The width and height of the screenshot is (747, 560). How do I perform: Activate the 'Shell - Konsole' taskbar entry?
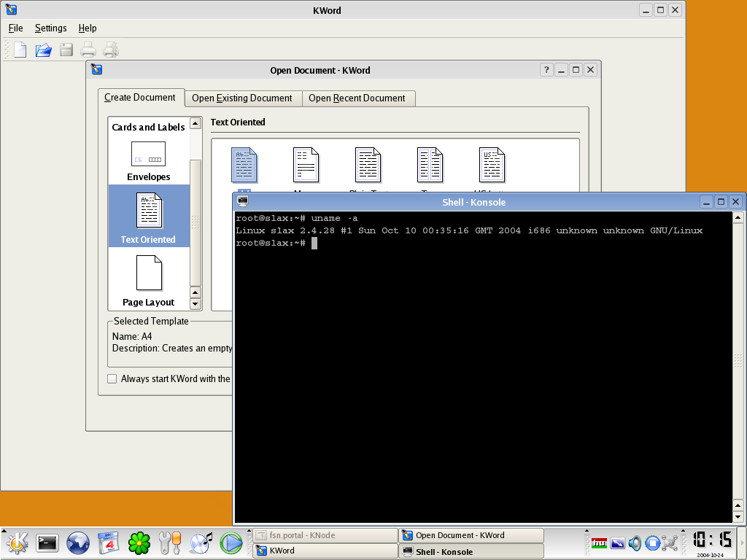point(472,551)
